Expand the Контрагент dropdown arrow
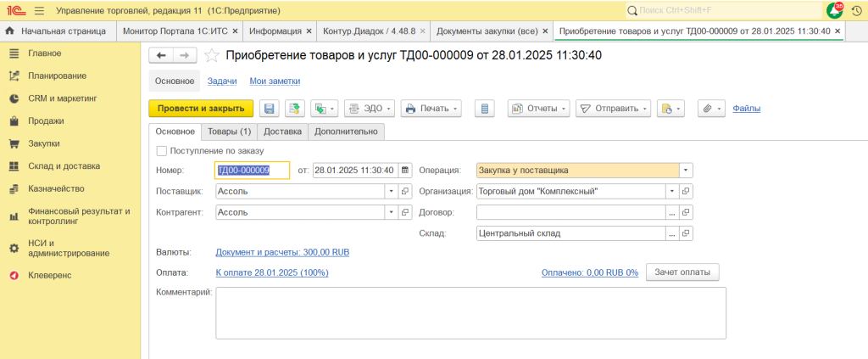Viewport: 868px width, 359px height. coord(392,212)
